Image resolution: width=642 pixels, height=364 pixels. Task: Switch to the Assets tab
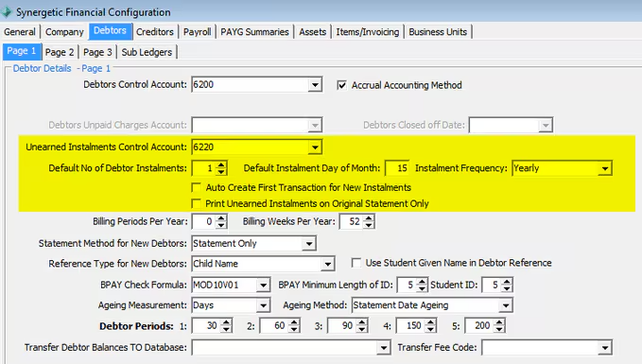tap(312, 32)
